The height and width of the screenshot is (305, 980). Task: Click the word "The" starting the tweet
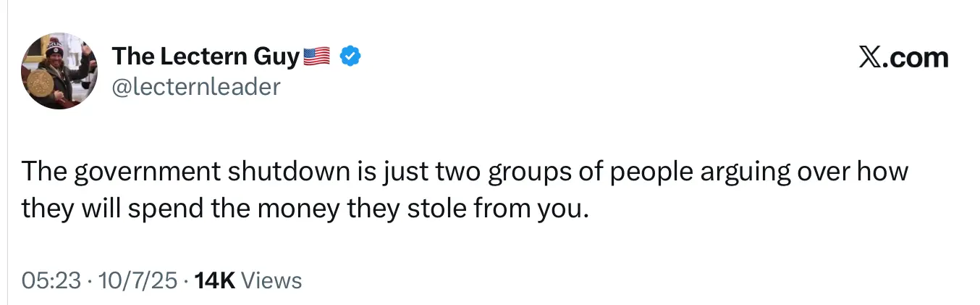point(44,173)
